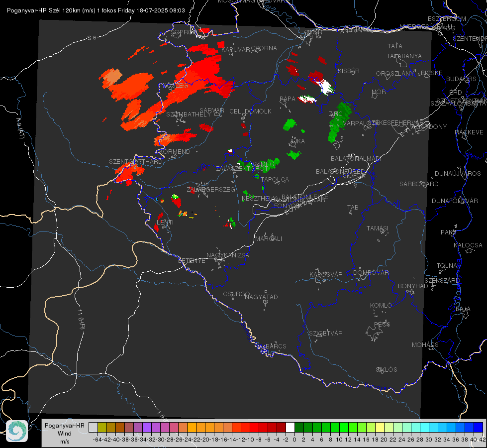Select the SZIGETVAR city label
Image resolution: width=487 pixels, height=448 pixels.
(x=326, y=333)
